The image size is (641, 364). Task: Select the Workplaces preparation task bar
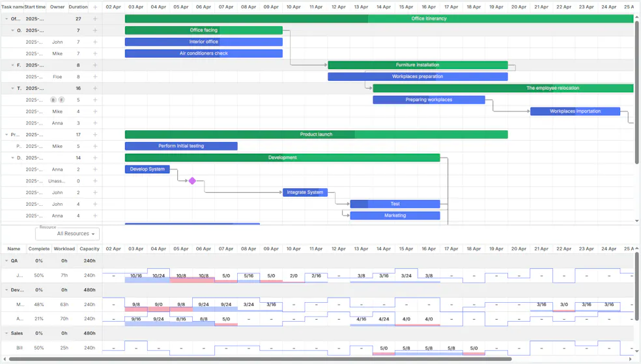(418, 76)
